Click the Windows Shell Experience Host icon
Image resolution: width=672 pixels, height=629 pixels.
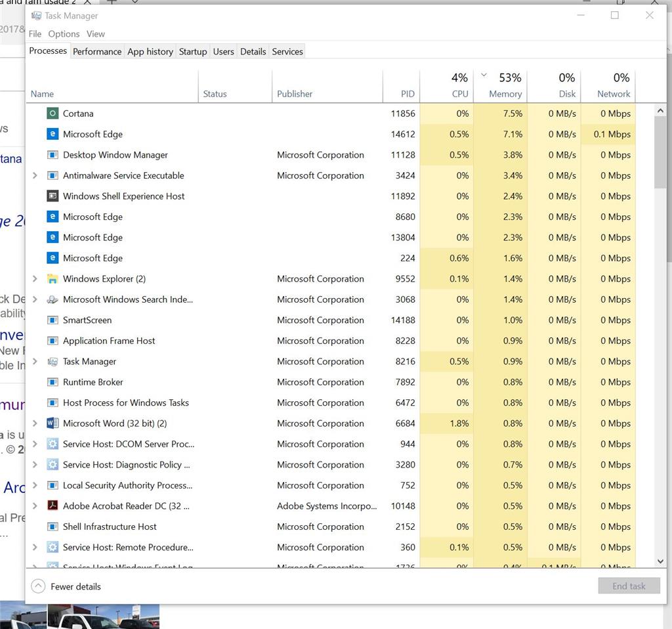52,196
